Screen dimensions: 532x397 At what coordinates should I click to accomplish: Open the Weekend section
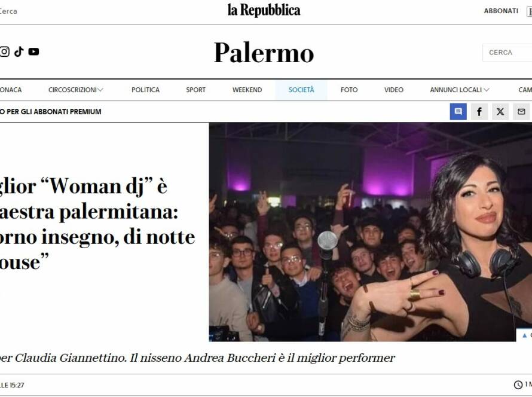click(x=247, y=90)
